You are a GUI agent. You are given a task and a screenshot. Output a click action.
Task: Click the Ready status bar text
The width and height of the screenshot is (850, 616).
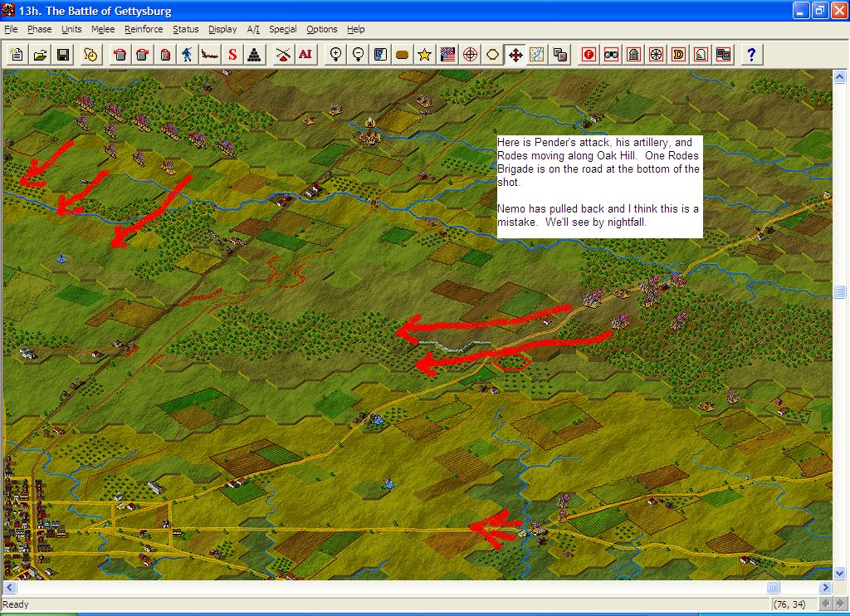[16, 604]
